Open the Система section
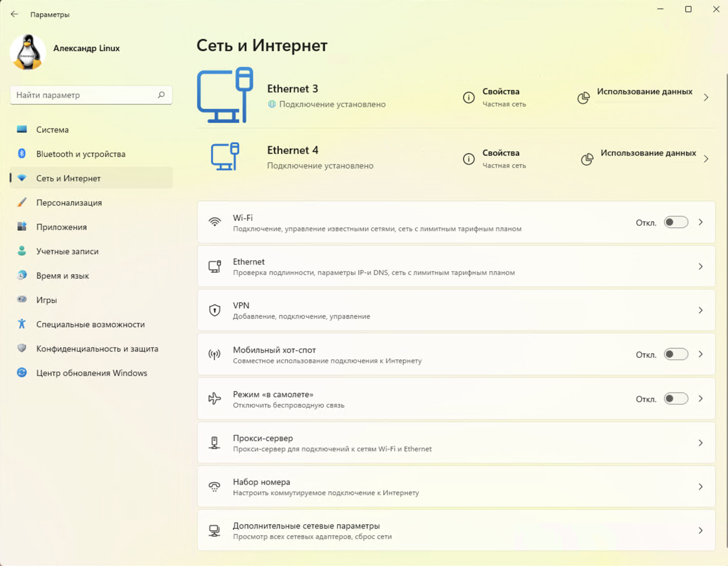Screen dimensions: 728x566 point(91,129)
